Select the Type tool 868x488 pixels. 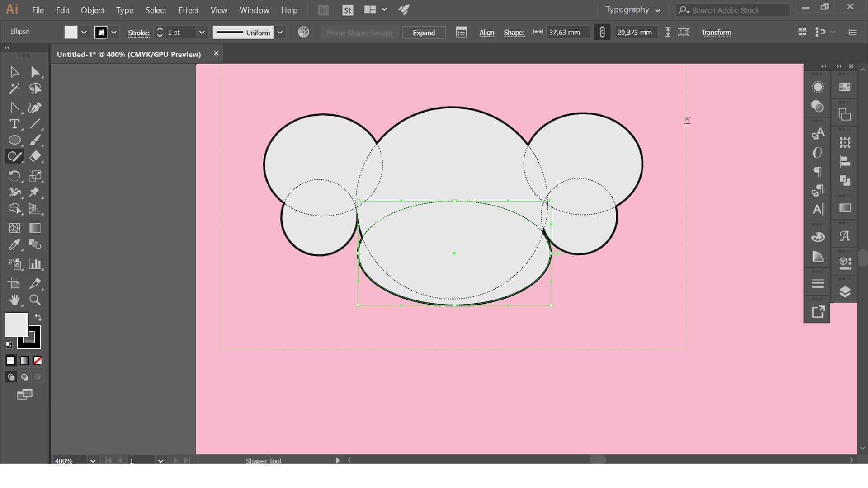pyautogui.click(x=14, y=124)
